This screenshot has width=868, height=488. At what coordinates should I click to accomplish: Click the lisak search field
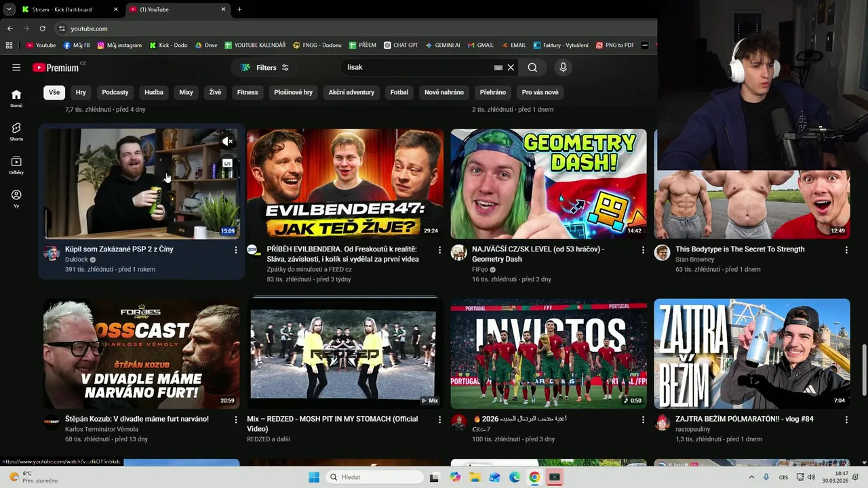pyautogui.click(x=417, y=67)
